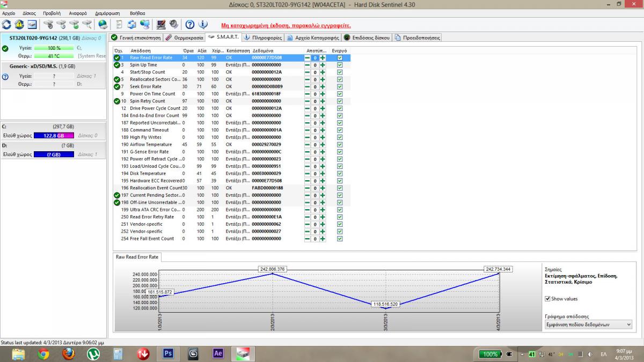Click the green 100 % health bar
Viewport: 644px width, 362px height.
(54, 48)
